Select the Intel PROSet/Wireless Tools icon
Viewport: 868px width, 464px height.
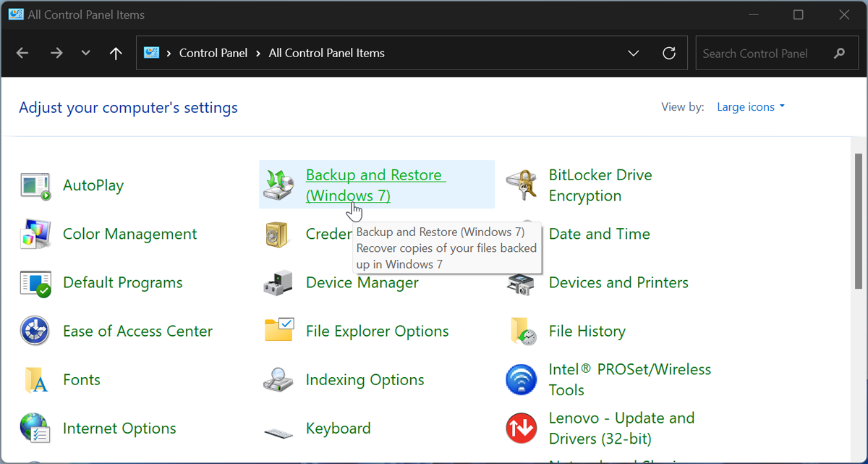pos(522,379)
